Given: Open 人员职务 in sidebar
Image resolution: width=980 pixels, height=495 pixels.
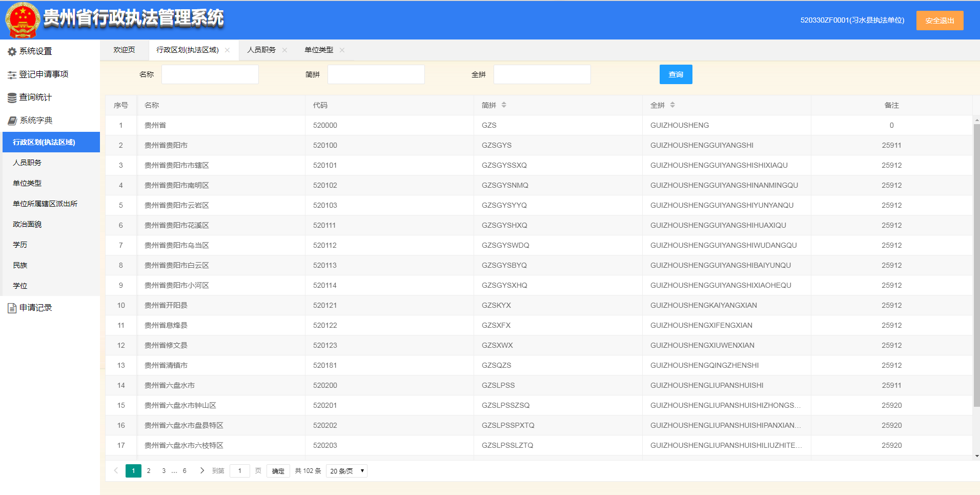Looking at the screenshot, I should click(x=51, y=163).
